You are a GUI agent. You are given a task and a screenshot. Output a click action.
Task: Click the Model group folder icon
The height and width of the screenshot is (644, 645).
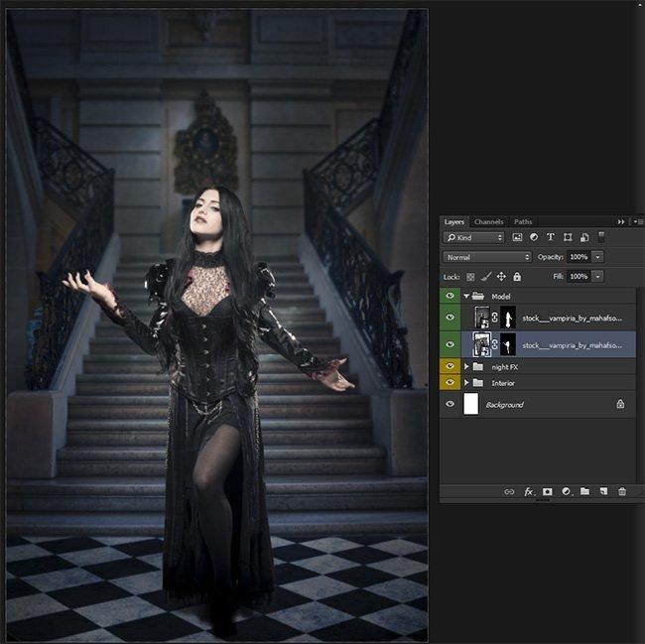[x=478, y=296]
